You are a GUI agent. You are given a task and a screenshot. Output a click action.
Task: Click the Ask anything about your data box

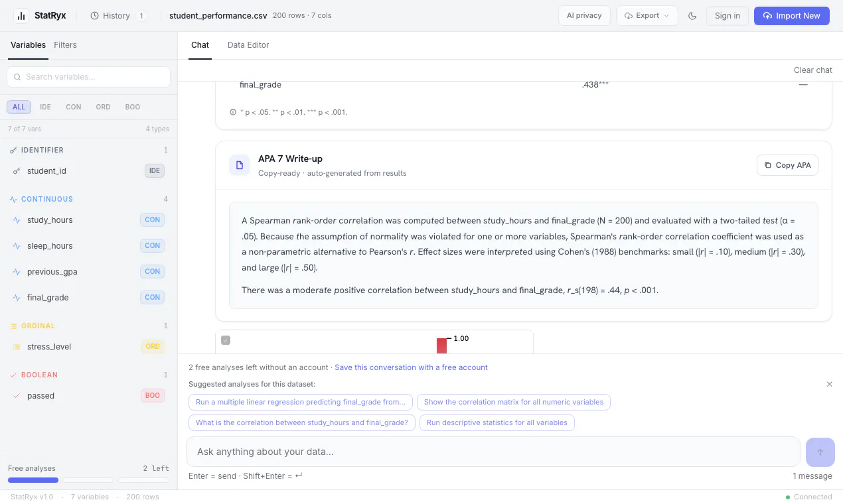point(493,452)
